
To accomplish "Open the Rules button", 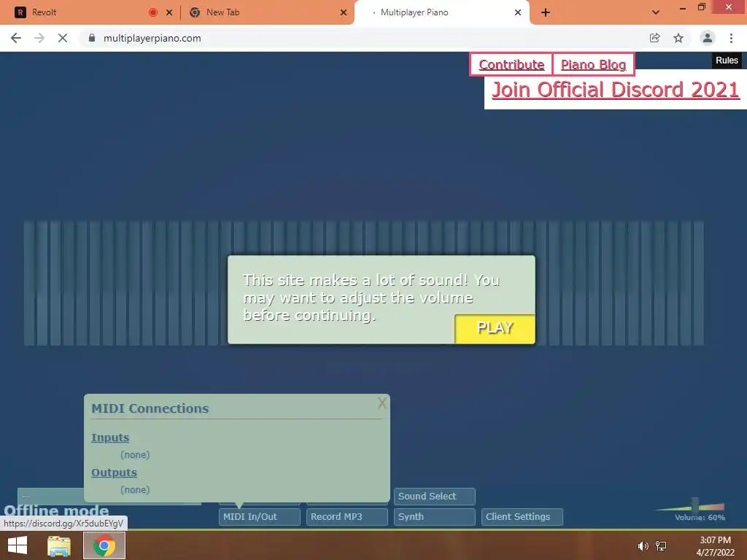I will 727,61.
